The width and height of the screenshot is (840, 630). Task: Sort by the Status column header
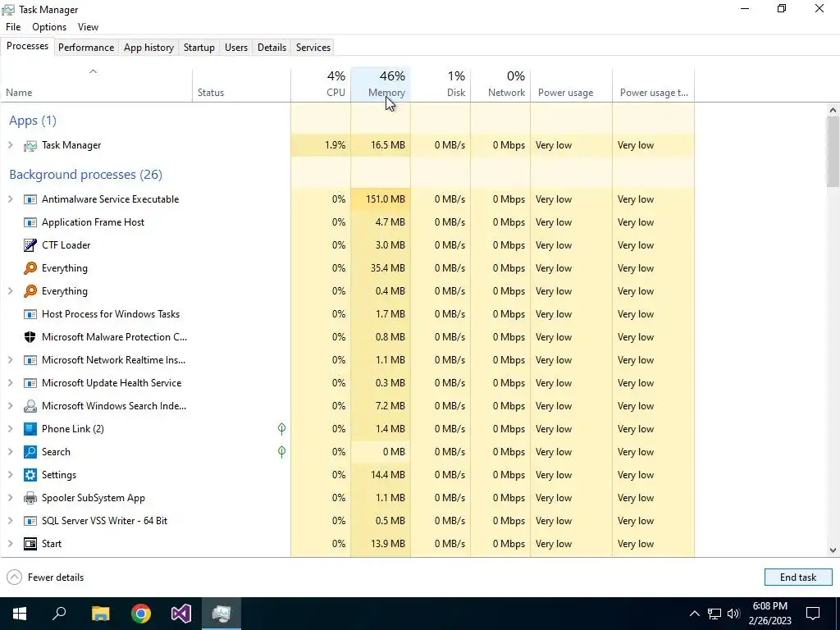[242, 84]
